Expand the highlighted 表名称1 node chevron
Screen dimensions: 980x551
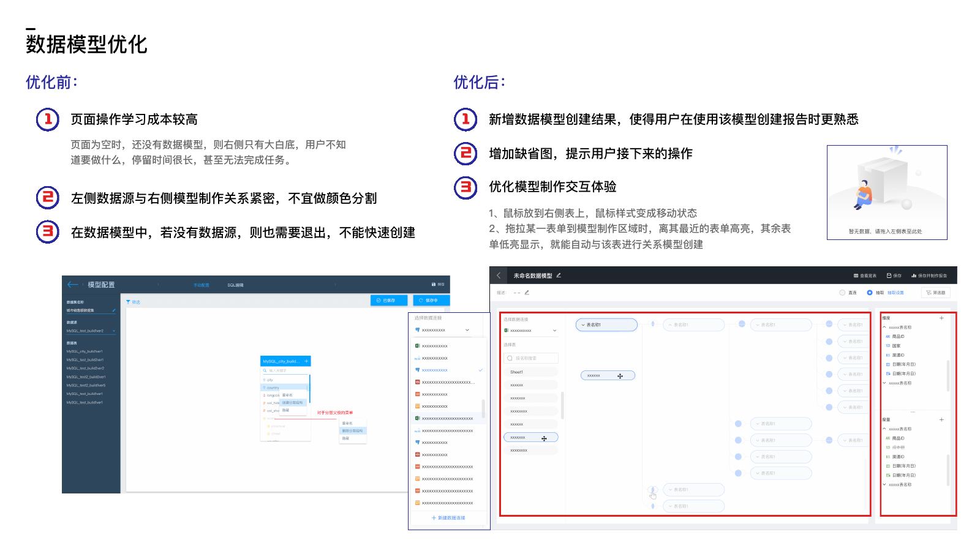pos(582,325)
